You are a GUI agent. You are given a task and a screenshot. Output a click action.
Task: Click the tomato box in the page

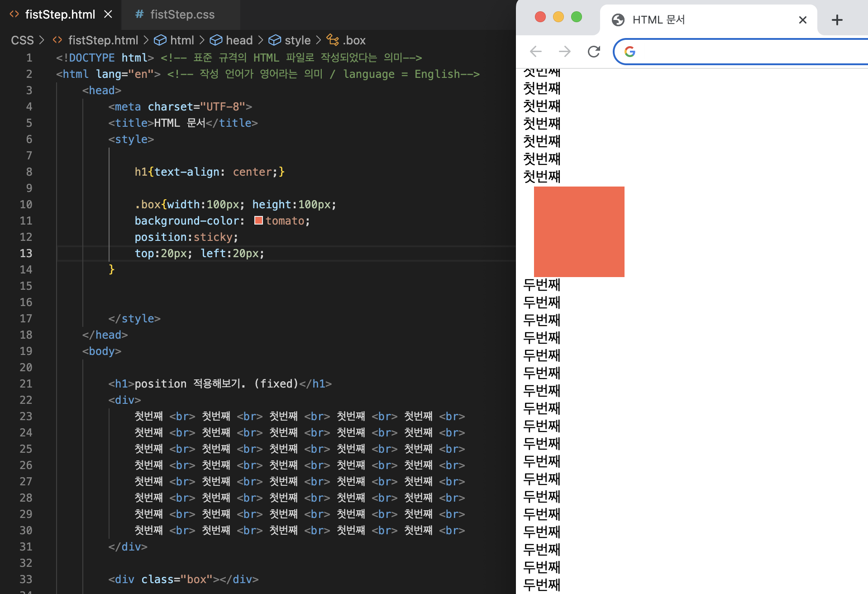point(579,232)
